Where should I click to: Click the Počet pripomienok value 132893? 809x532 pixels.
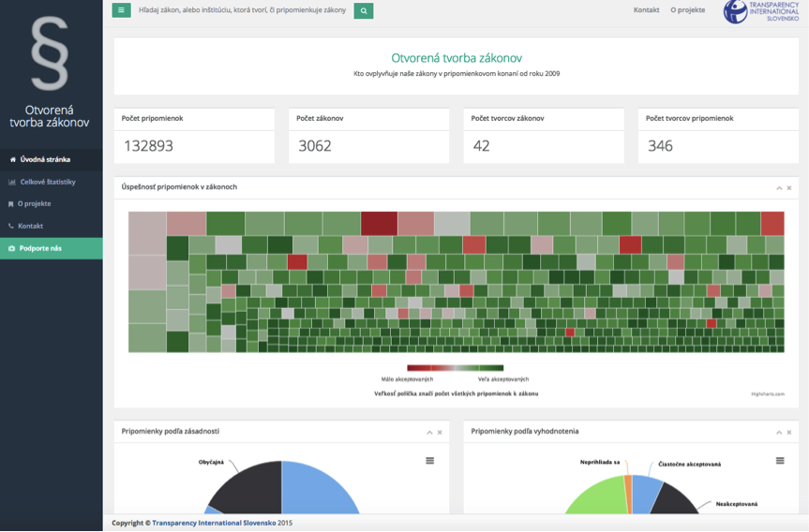click(149, 146)
